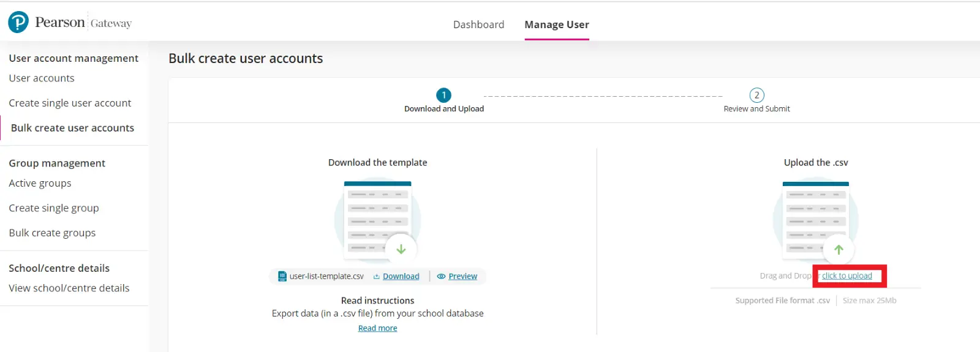Click the green upload arrow circle icon
Viewport: 980px width, 352px height.
point(839,249)
